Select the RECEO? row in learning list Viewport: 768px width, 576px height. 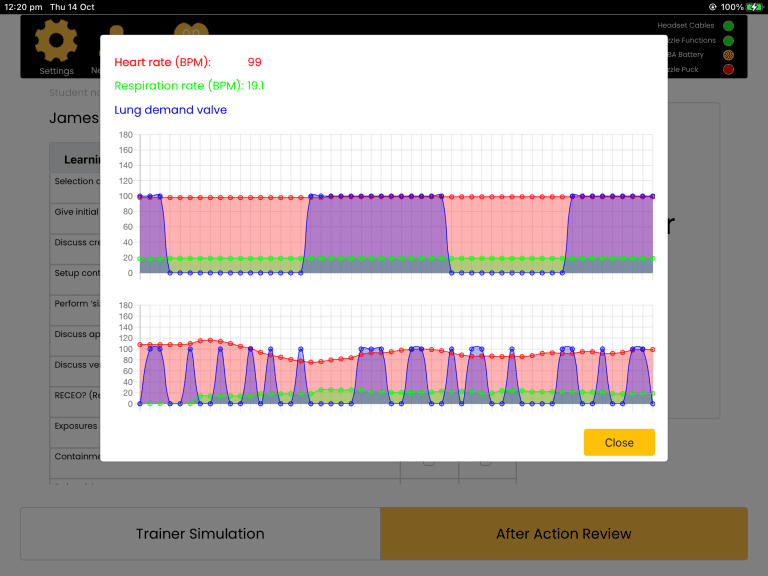tap(76, 395)
